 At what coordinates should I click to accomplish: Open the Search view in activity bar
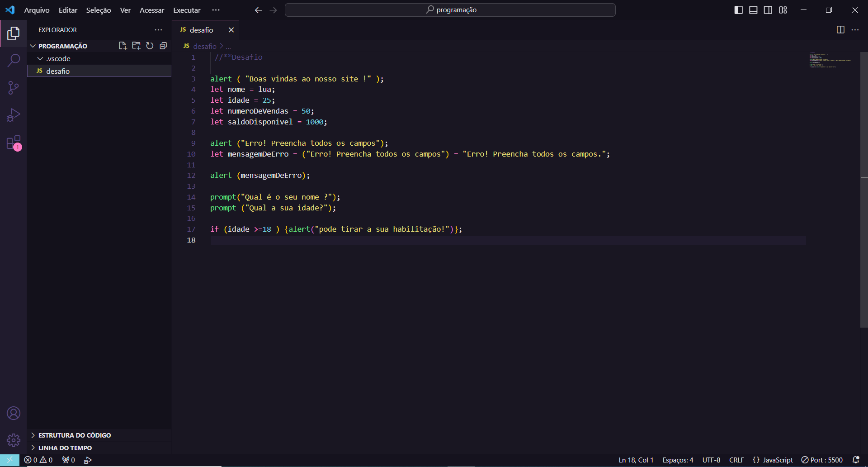tap(14, 60)
